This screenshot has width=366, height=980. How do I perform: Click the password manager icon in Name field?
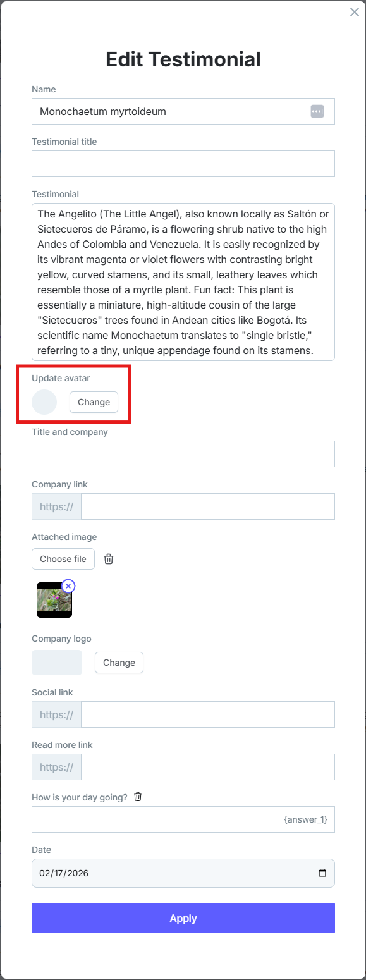(317, 111)
